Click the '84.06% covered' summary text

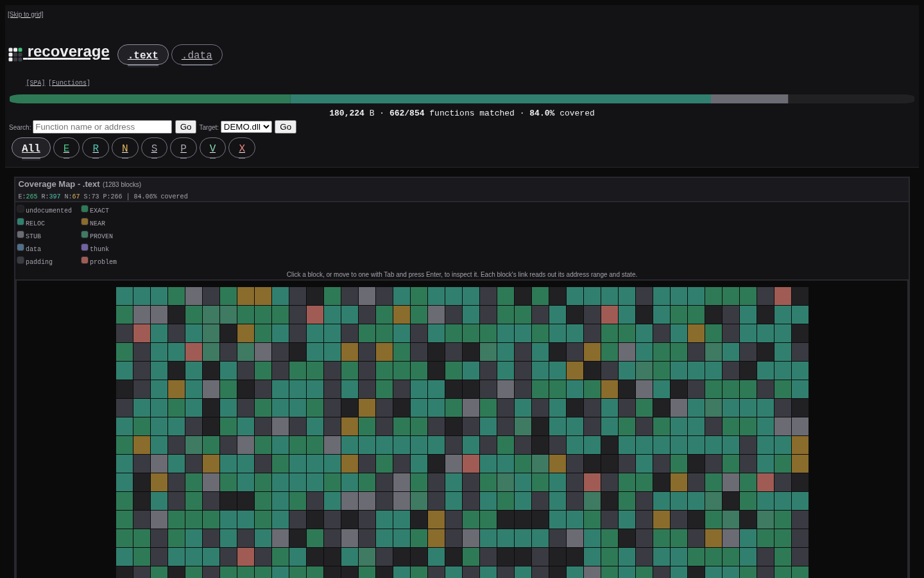click(161, 197)
